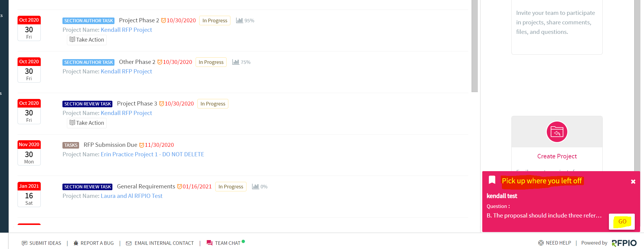Open Laura and Al RFPIO Test project link
This screenshot has height=249, width=644.
click(132, 196)
